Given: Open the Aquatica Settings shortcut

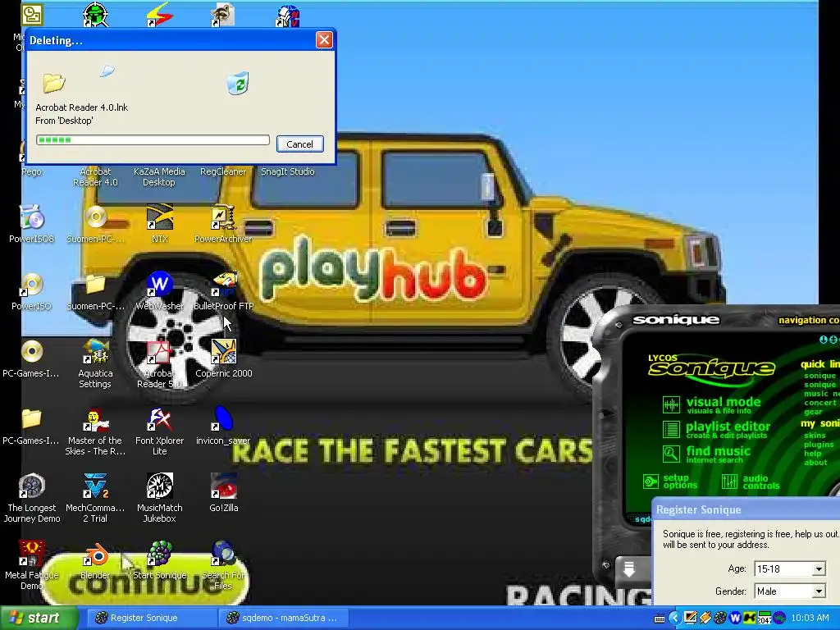Looking at the screenshot, I should pyautogui.click(x=95, y=363).
